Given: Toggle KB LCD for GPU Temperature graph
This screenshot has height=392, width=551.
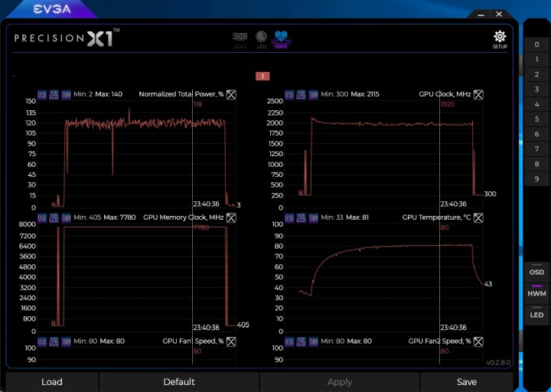Looking at the screenshot, I should 302,218.
